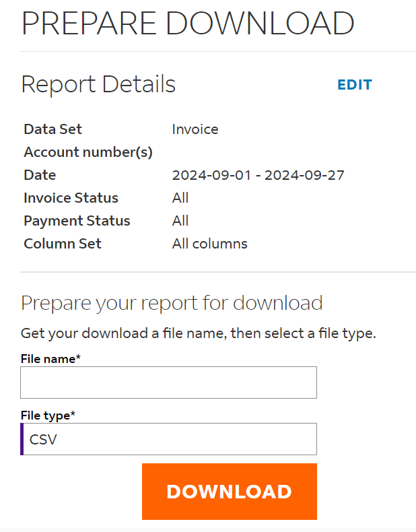
Task: Click the Date row label
Action: coord(40,175)
